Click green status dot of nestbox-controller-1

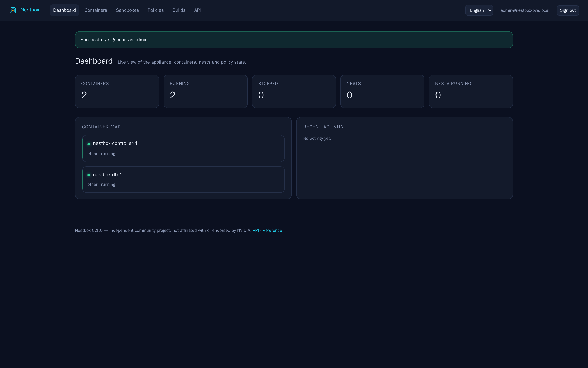pyautogui.click(x=89, y=144)
